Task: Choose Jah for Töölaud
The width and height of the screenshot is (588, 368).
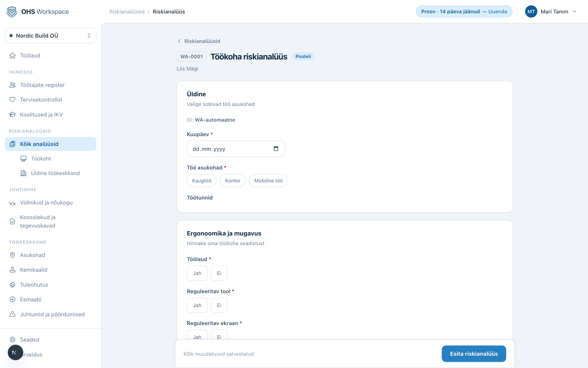Action: 197,273
